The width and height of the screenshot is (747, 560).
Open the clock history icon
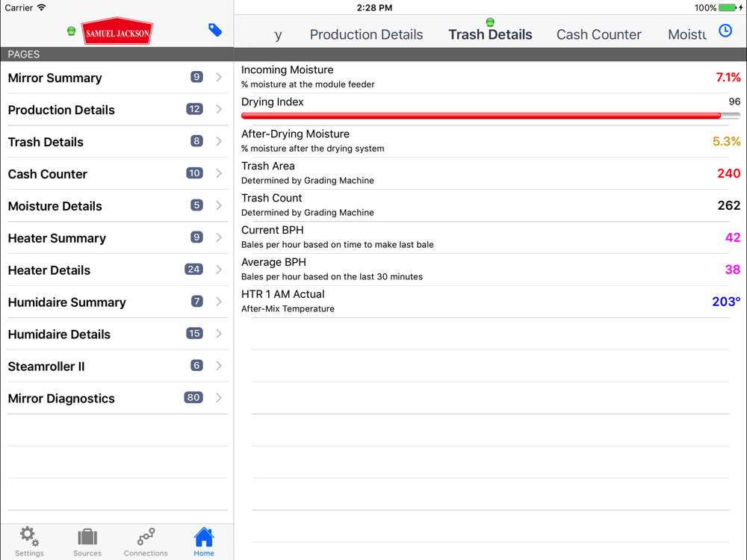(x=725, y=31)
